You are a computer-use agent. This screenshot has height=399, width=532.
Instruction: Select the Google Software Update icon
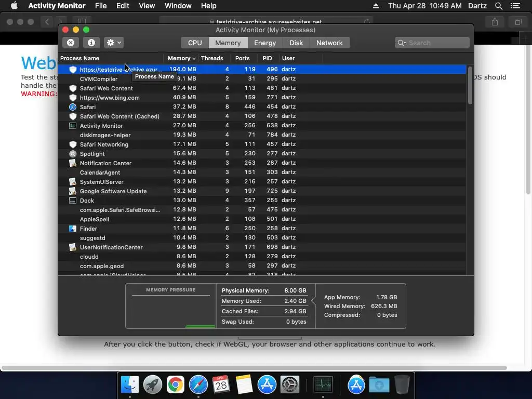[x=73, y=191]
